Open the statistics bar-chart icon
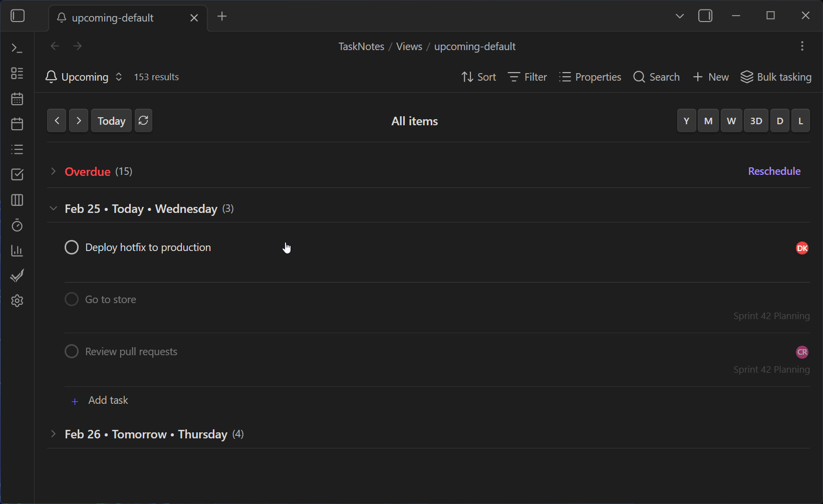 point(17,250)
